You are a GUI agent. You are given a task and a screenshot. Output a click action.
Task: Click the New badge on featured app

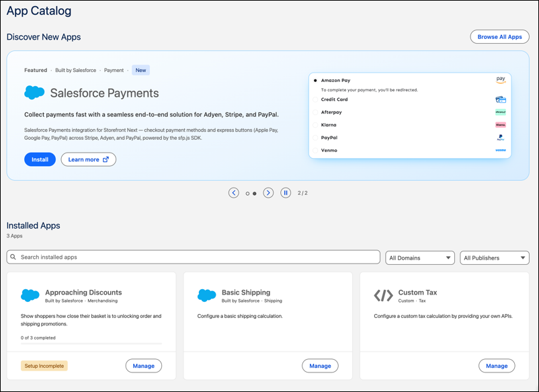point(140,70)
